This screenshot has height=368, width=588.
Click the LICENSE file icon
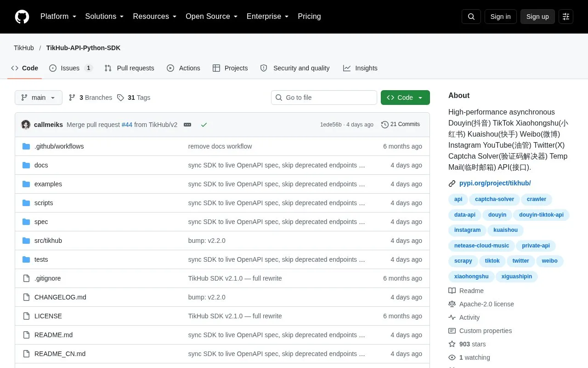pyautogui.click(x=26, y=316)
